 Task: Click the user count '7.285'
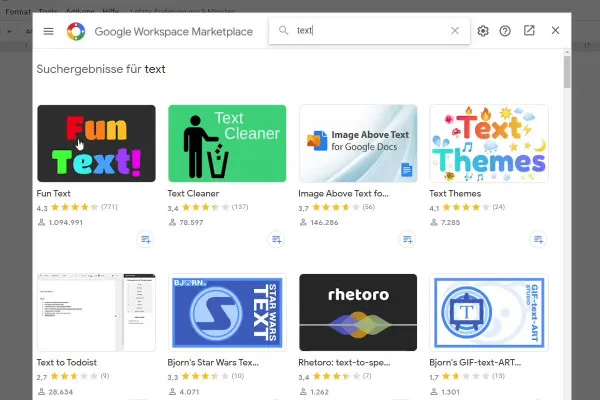(x=450, y=222)
